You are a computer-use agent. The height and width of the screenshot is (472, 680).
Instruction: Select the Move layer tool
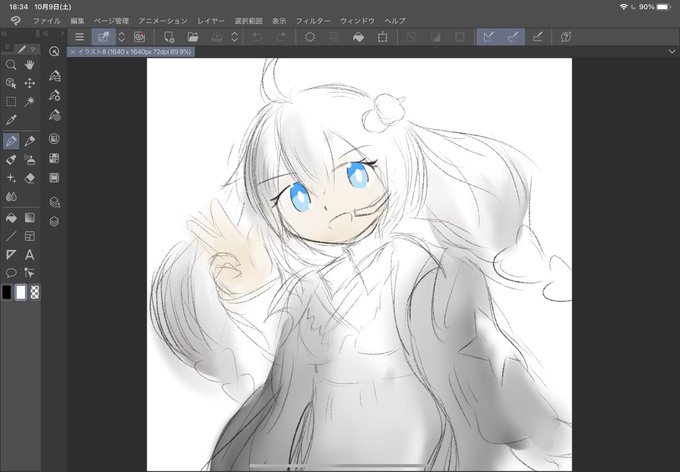pos(29,83)
